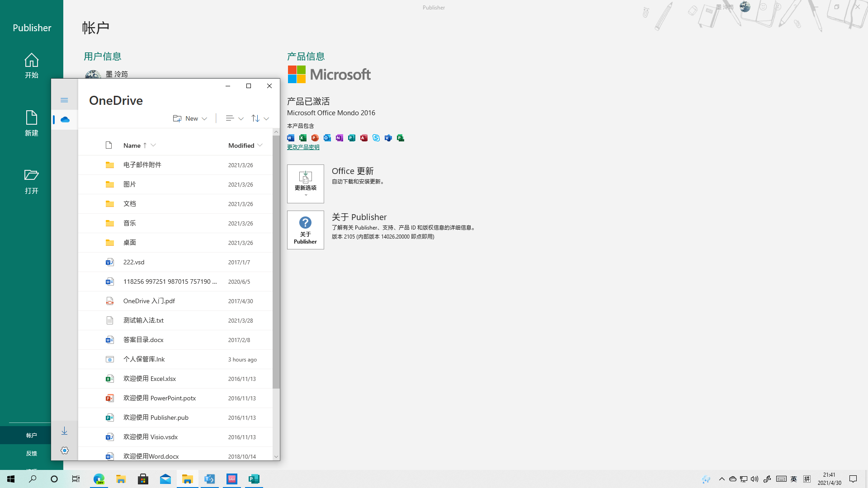Viewport: 868px width, 488px height.
Task: Click the PowerPoint icon under product includes
Action: (x=315, y=138)
